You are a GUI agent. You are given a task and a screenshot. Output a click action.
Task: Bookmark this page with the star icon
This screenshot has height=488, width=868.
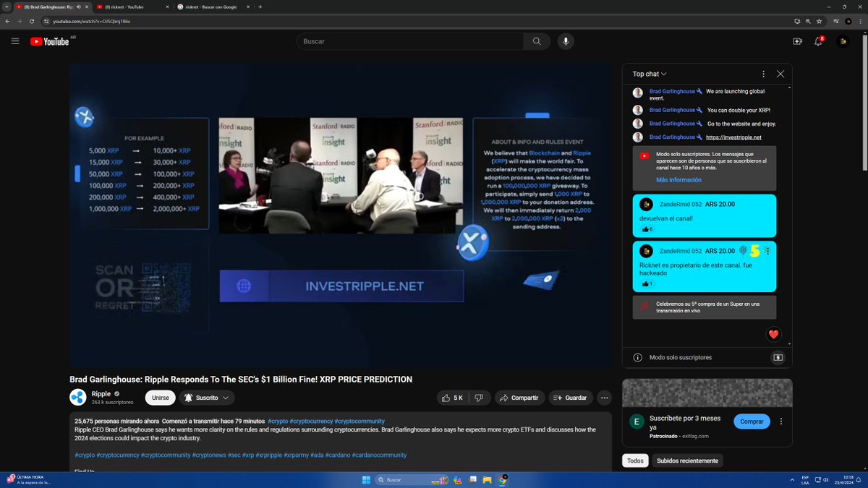pos(820,21)
